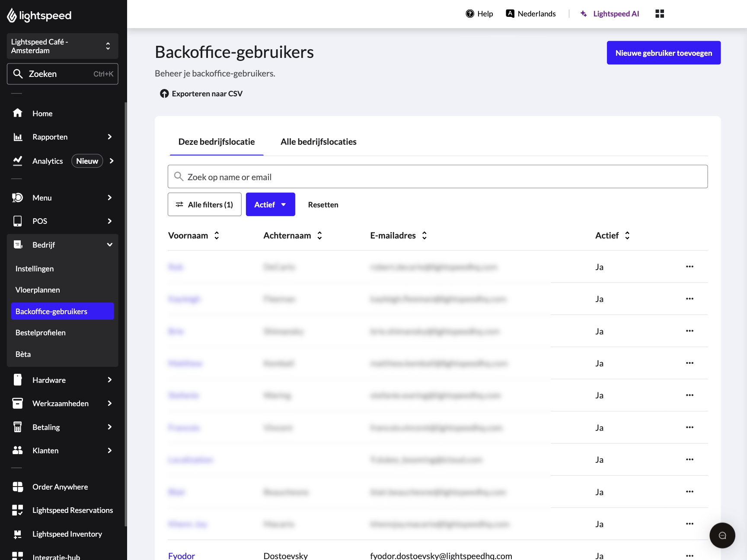The height and width of the screenshot is (560, 747).
Task: Expand the Rapporten submenu chevron
Action: pyautogui.click(x=110, y=137)
